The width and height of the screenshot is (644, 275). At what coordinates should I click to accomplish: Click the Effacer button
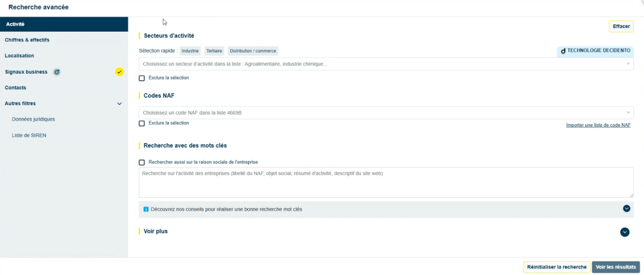621,26
